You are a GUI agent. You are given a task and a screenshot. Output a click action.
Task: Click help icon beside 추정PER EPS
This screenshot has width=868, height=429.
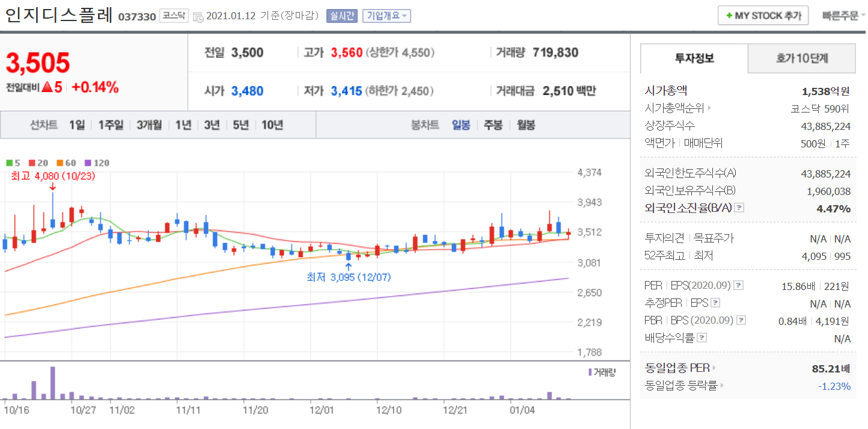[715, 303]
